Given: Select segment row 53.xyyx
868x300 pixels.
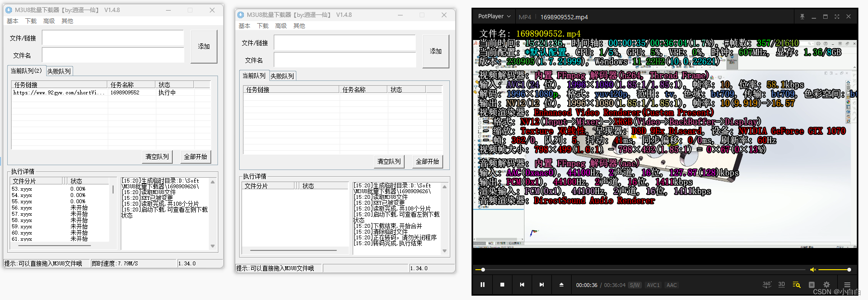Looking at the screenshot, I should (60, 189).
